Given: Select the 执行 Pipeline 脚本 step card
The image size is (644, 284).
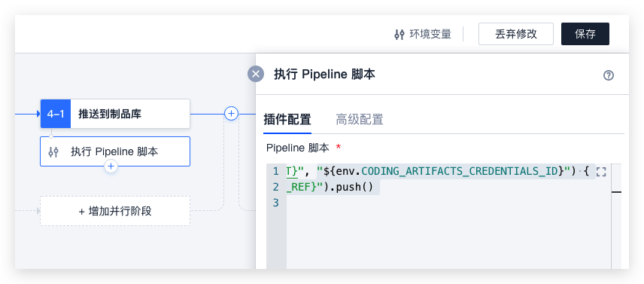Looking at the screenshot, I should click(115, 151).
